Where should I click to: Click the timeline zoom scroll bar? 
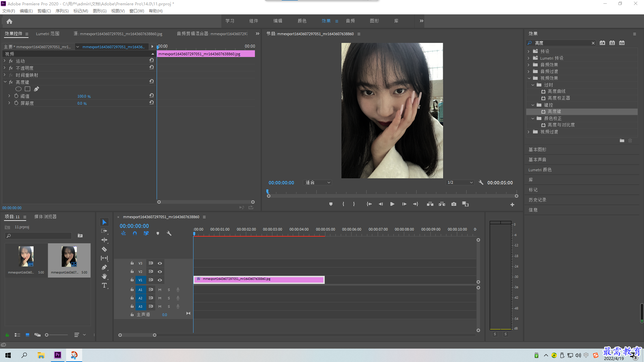click(137, 335)
